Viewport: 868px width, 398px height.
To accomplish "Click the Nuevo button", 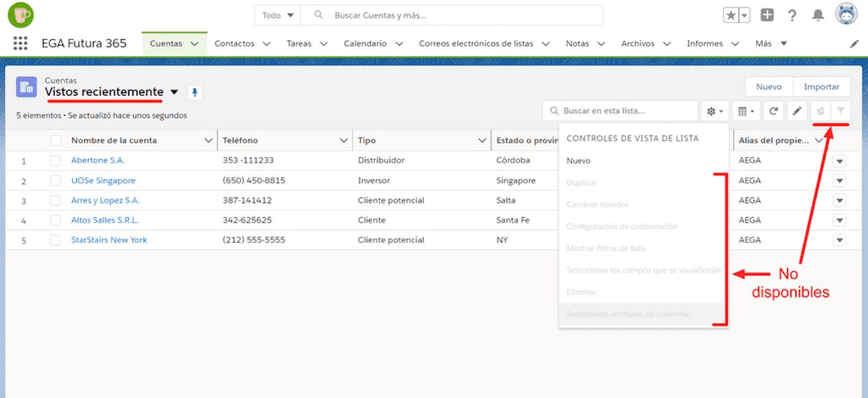I will click(x=769, y=87).
